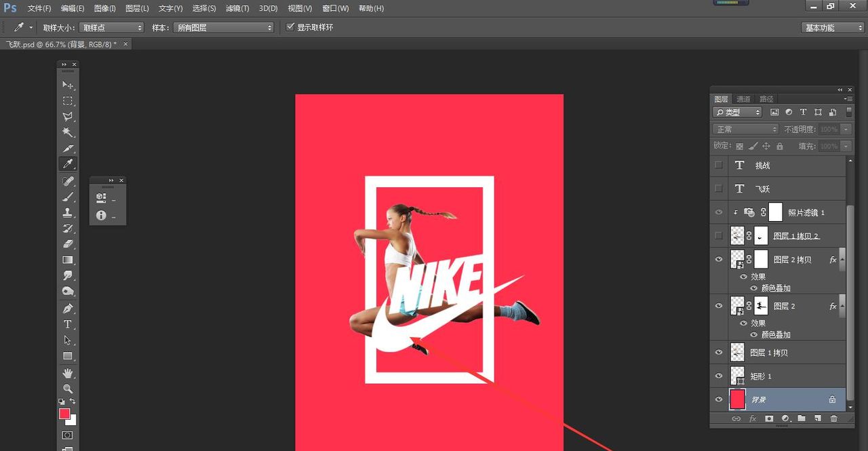
Task: Select the Zoom magnifier tool
Action: tap(68, 389)
